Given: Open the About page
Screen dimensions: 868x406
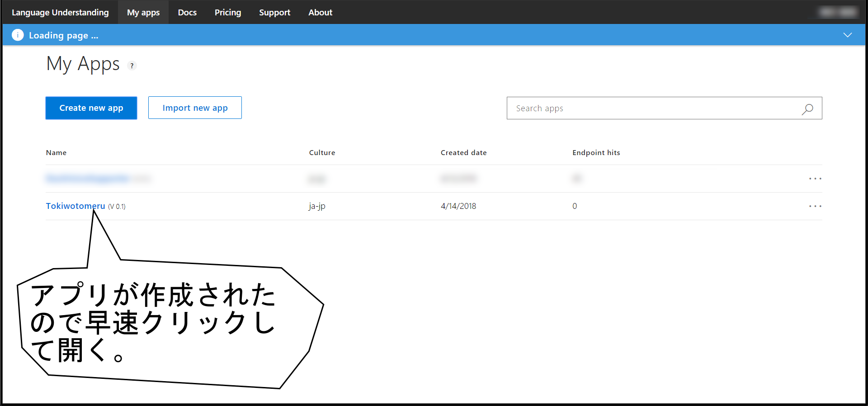Looking at the screenshot, I should coord(320,12).
